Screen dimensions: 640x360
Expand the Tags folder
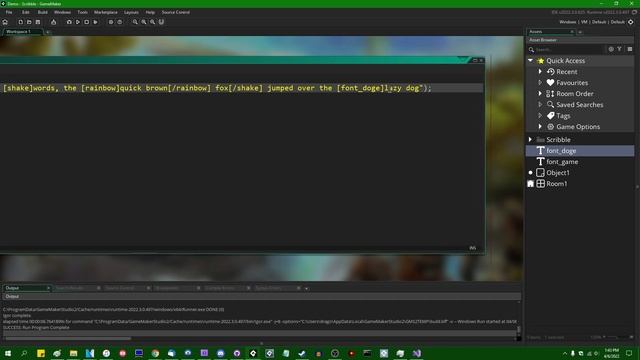pos(540,116)
